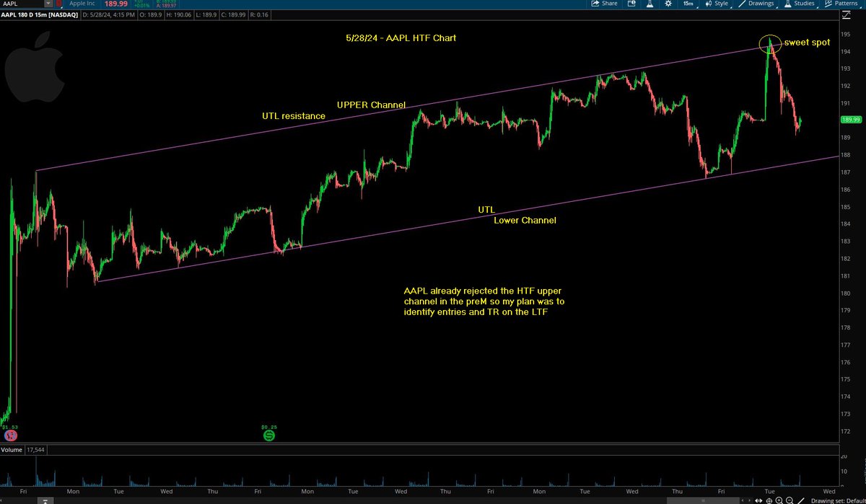Select the line drawing tool at bottom

pos(801,500)
